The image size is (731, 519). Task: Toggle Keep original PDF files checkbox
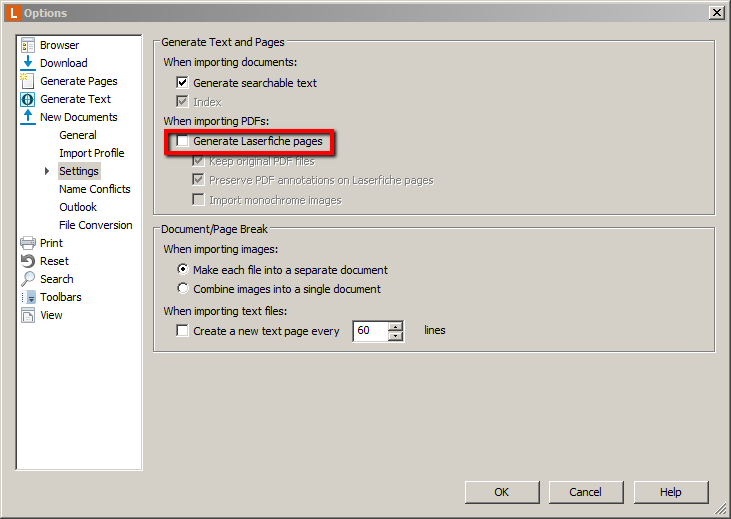point(199,161)
